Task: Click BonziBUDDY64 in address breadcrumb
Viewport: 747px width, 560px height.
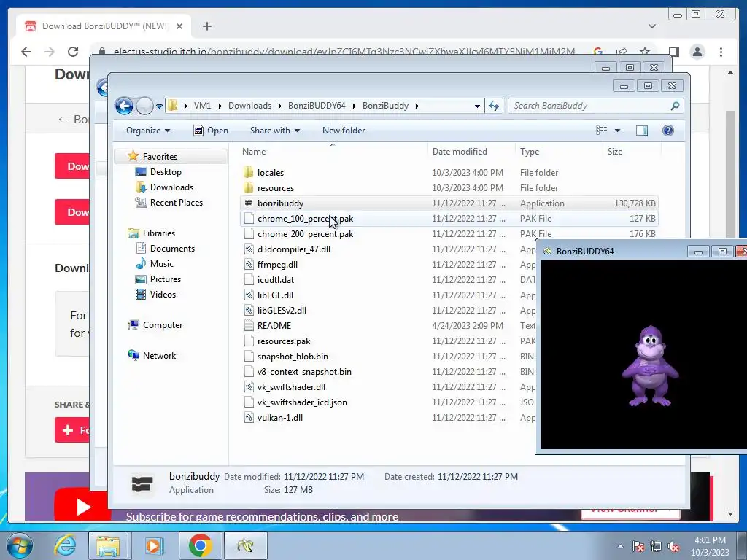Action: (317, 106)
